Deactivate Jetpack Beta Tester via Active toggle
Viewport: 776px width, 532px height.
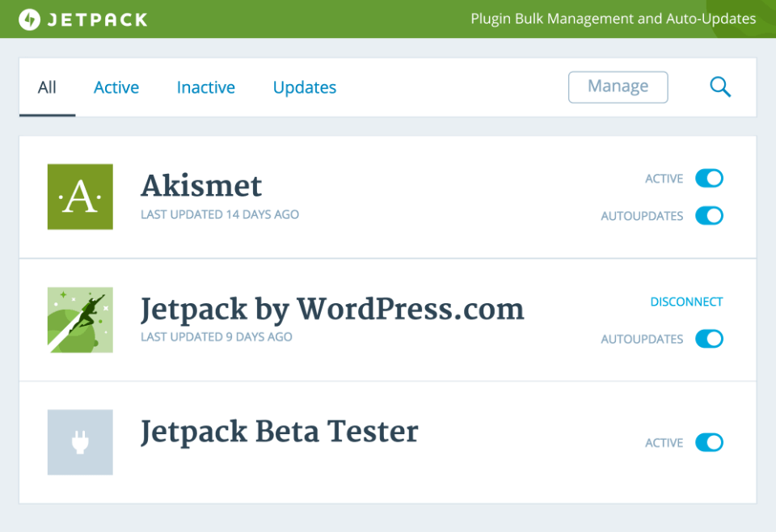[709, 442]
